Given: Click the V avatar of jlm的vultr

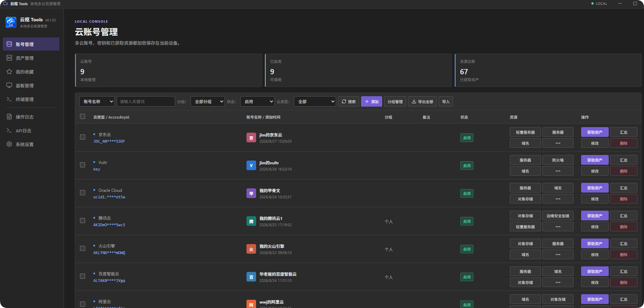Looking at the screenshot, I should [251, 165].
